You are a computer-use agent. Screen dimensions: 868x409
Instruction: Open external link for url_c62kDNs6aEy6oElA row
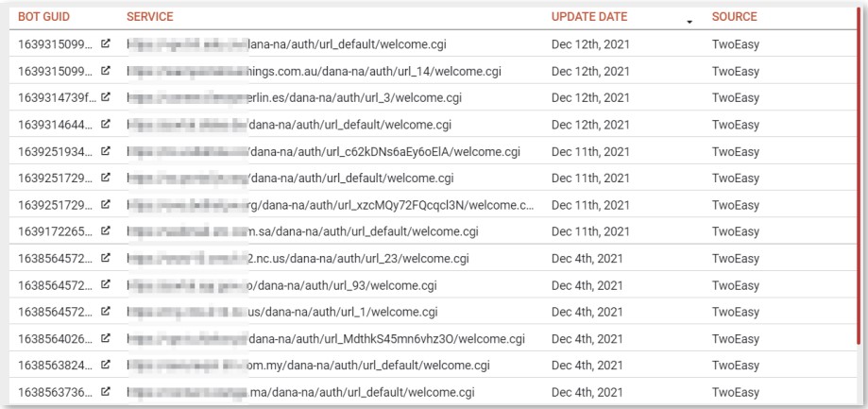pyautogui.click(x=105, y=151)
